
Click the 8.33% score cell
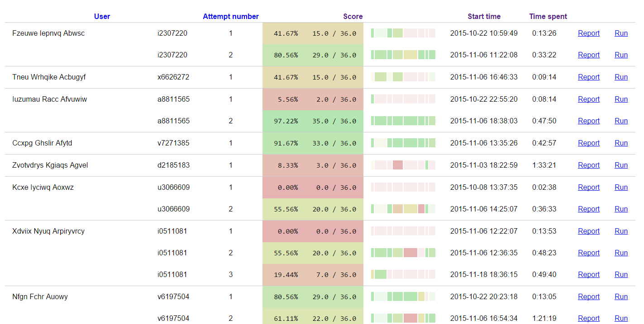pyautogui.click(x=288, y=165)
